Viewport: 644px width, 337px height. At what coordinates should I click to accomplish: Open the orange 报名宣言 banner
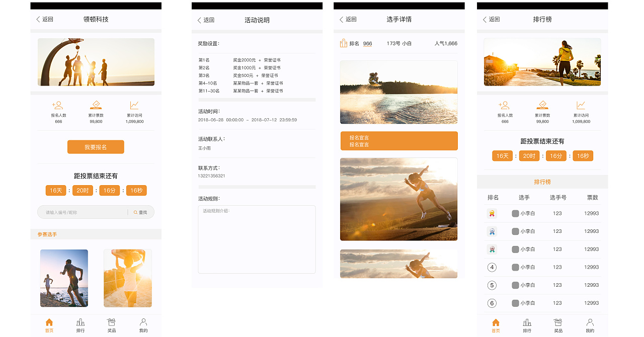pyautogui.click(x=398, y=141)
